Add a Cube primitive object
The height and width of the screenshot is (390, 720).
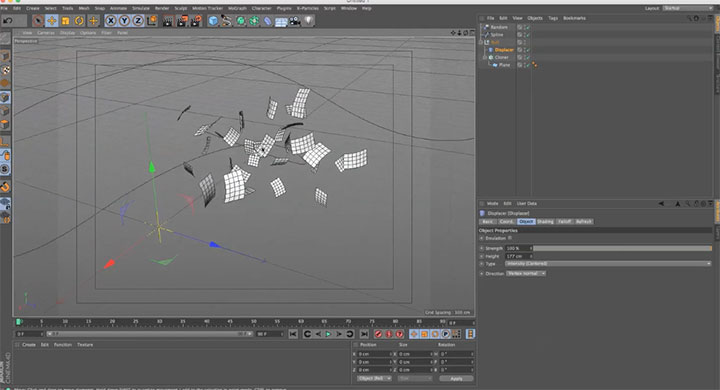tap(213, 21)
